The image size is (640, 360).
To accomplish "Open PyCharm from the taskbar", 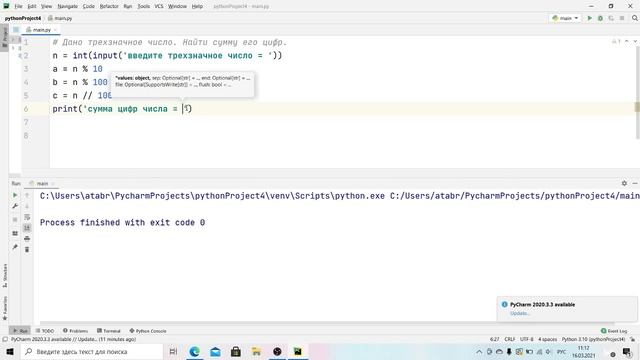I will coord(298,351).
